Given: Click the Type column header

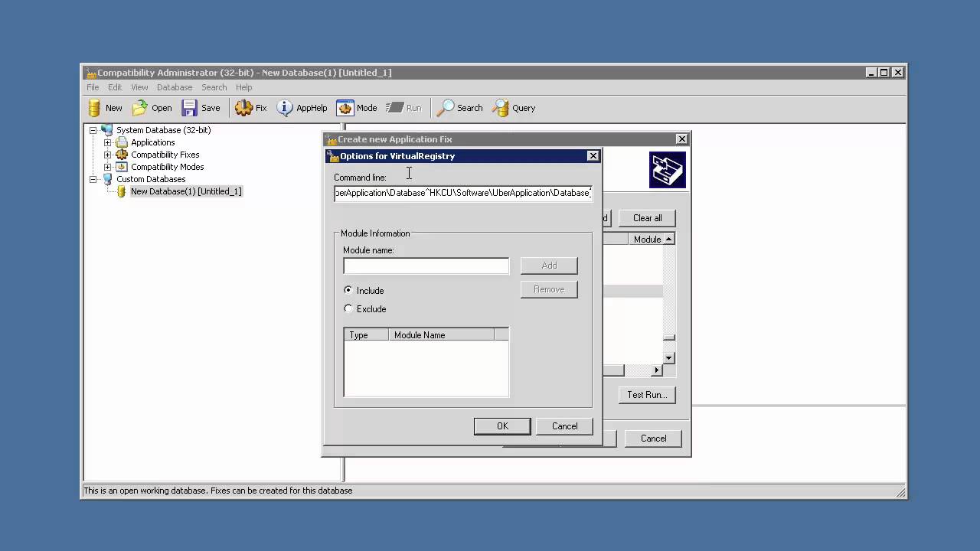Looking at the screenshot, I should point(366,335).
